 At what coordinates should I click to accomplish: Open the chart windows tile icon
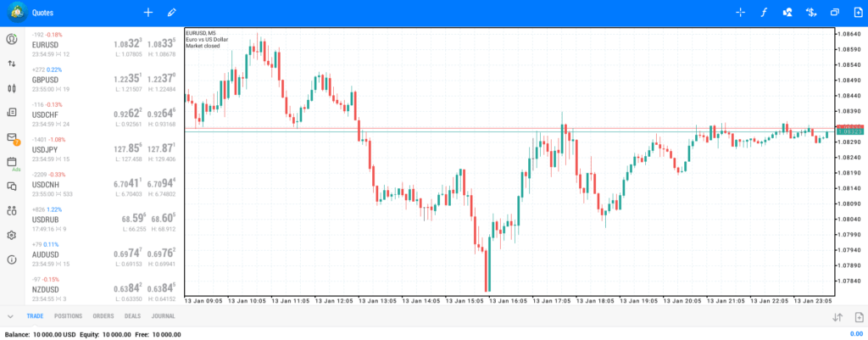pos(834,12)
